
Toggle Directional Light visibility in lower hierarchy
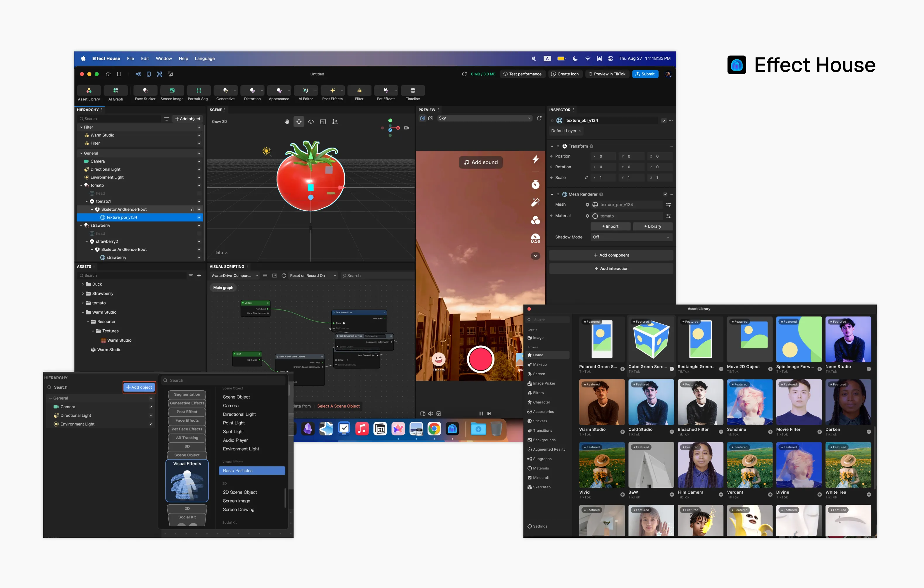click(x=151, y=415)
